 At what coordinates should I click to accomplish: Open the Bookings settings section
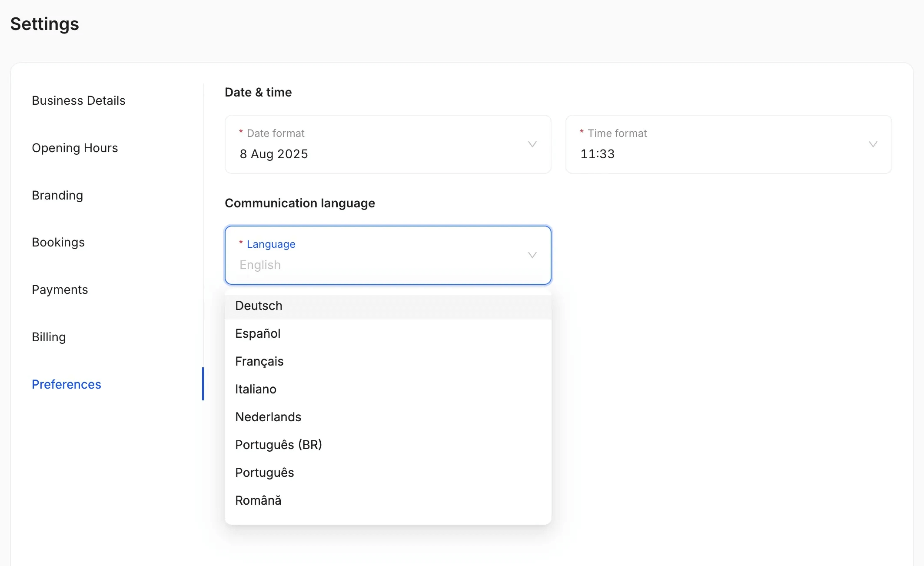[58, 242]
